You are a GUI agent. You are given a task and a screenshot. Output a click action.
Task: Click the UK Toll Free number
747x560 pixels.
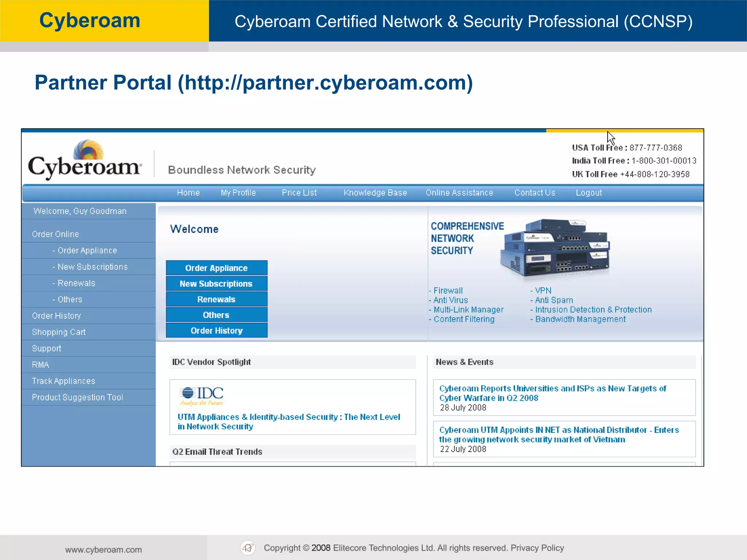(x=655, y=174)
